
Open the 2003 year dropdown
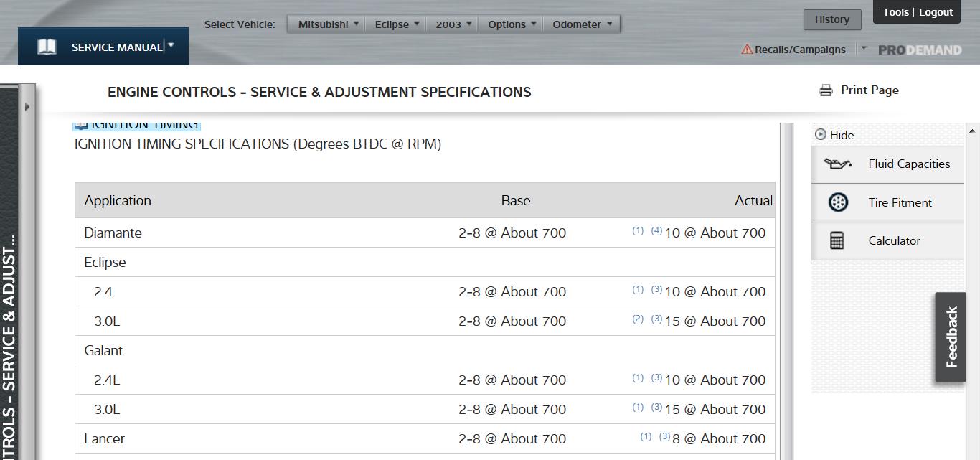pos(453,24)
